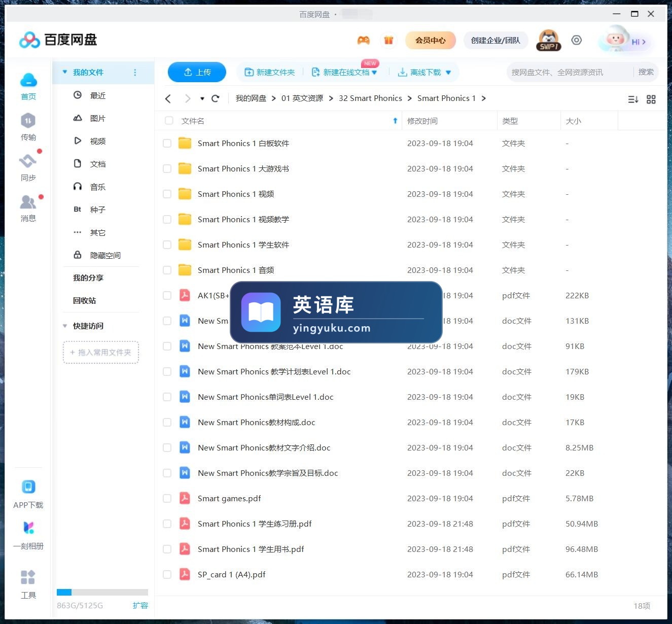The width and height of the screenshot is (672, 624).
Task: Switch to grid view layout
Action: coord(651,99)
